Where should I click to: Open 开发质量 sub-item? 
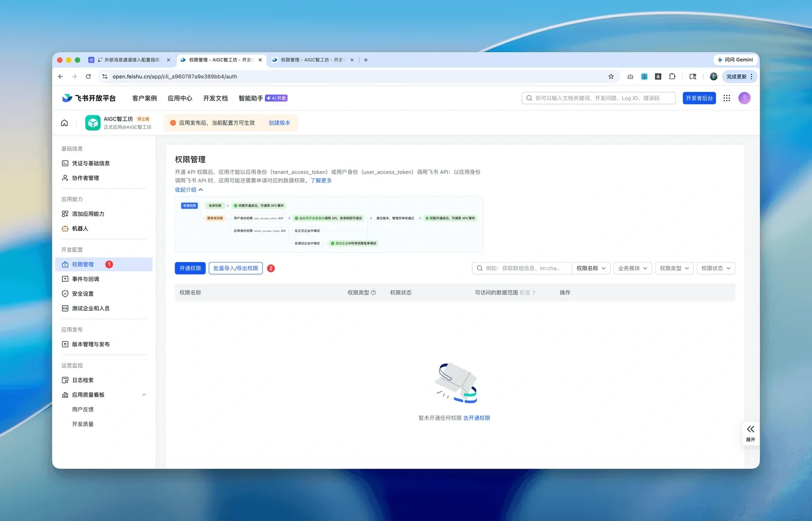pyautogui.click(x=83, y=424)
